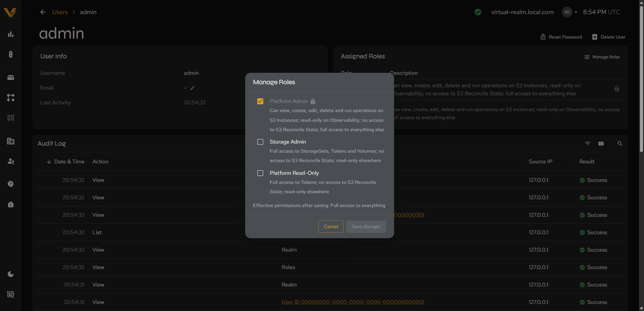This screenshot has width=644, height=311.
Task: Open the dashboard bar-chart sidebar icon
Action: 11,34
